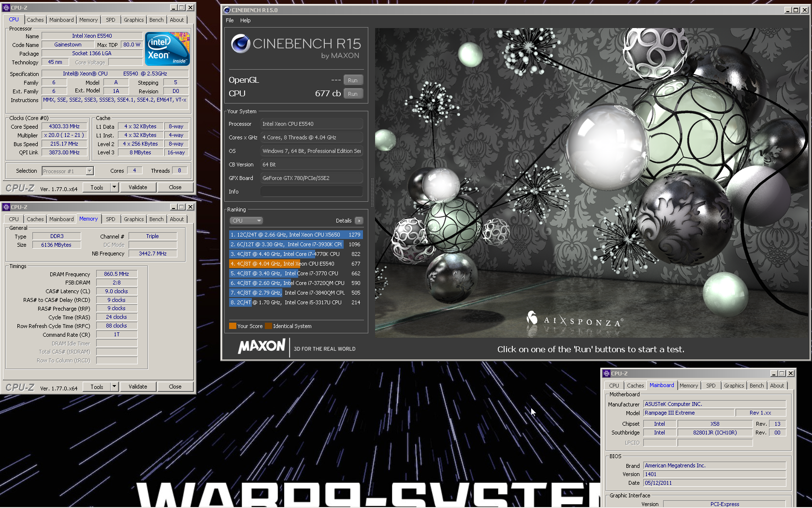Minimize the CPU-Z Mainboard window
Screen dimensions: 812x508
coord(774,374)
